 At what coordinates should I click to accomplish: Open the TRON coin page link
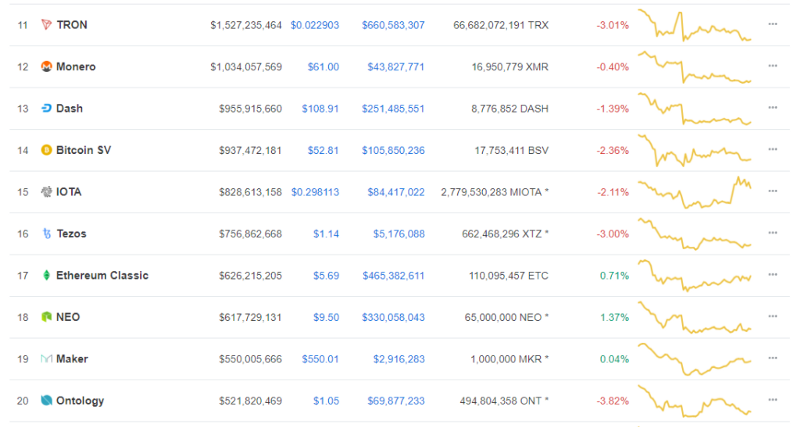72,25
